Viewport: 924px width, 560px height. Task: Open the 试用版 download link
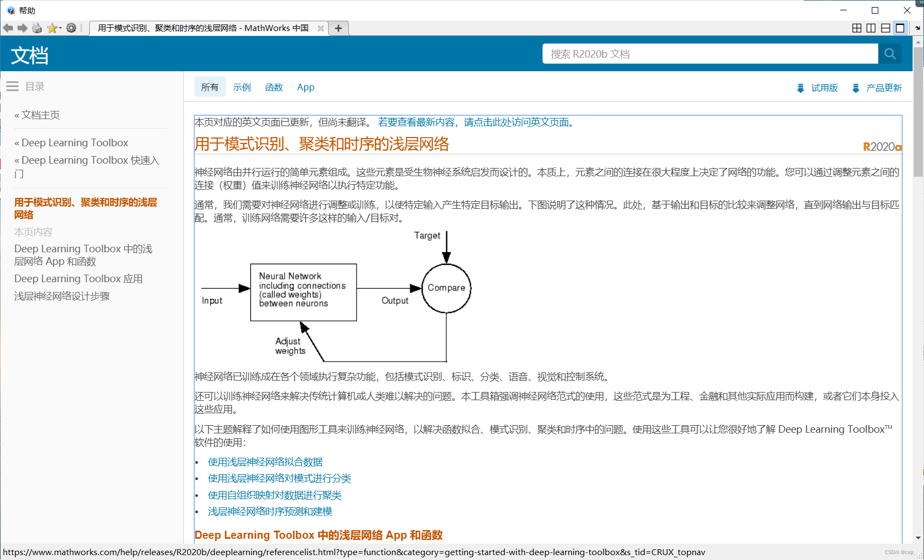(817, 88)
